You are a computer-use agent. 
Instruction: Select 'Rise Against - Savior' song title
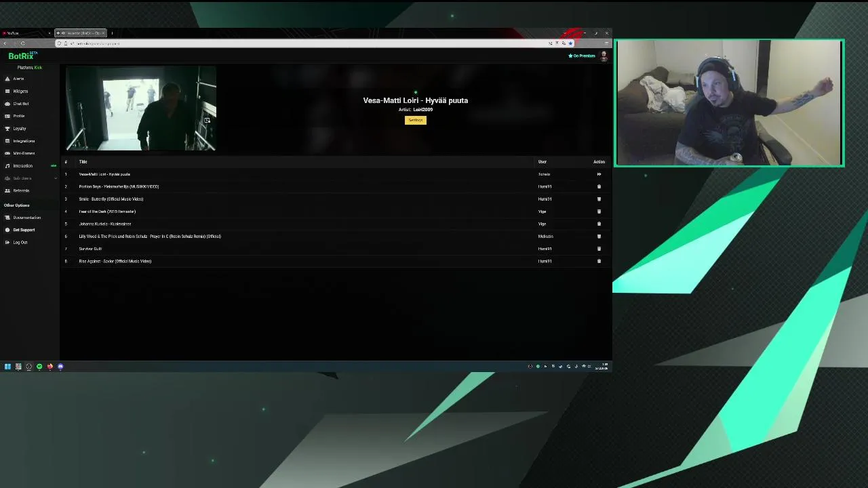(x=115, y=261)
